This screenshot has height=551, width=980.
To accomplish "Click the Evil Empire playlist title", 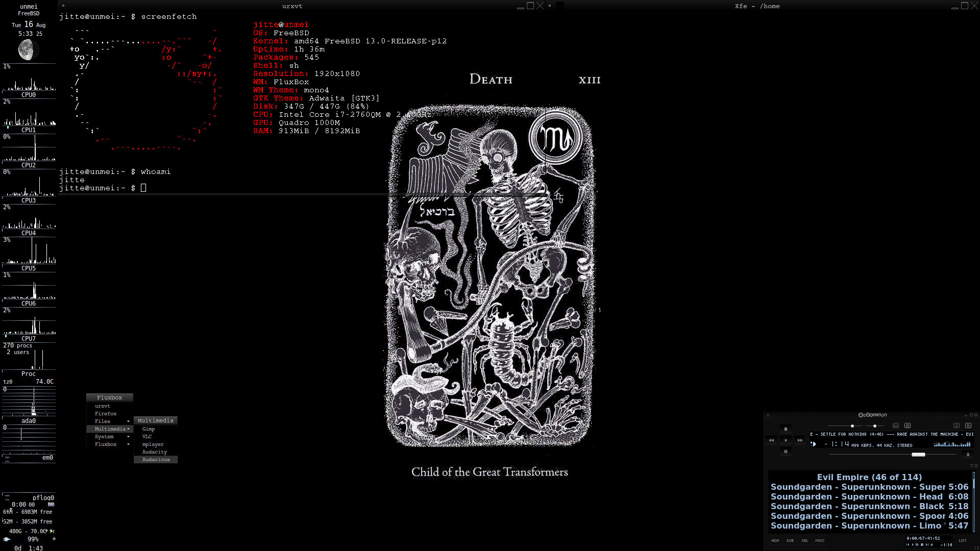I will tap(869, 477).
